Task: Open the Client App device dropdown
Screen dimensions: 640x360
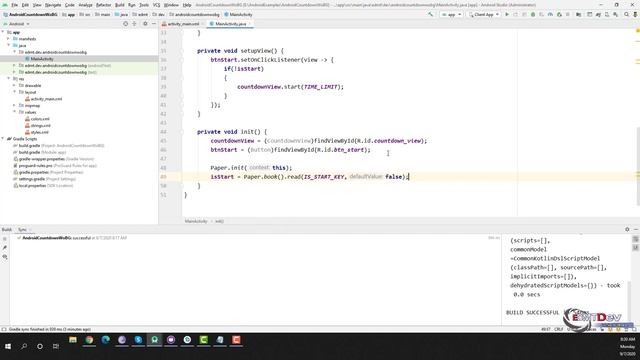Action: click(x=484, y=14)
